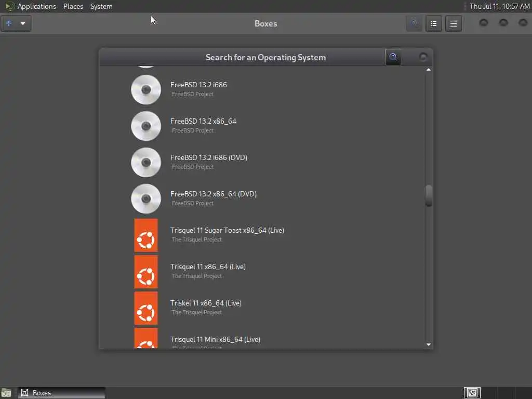Click the Trisquel 11 Mini logo icon

point(146,338)
